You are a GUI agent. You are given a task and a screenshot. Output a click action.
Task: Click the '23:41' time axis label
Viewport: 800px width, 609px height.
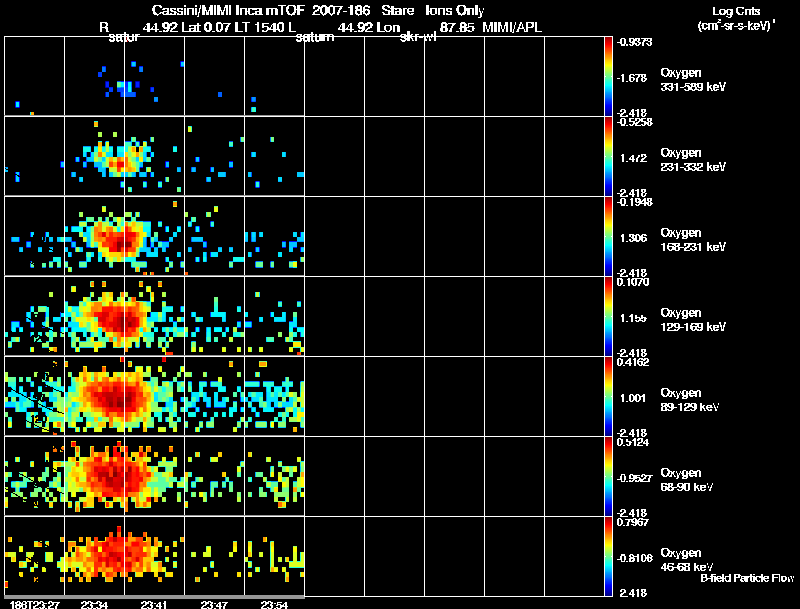tap(155, 605)
